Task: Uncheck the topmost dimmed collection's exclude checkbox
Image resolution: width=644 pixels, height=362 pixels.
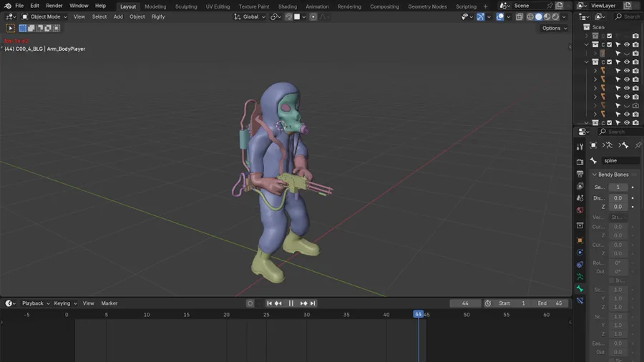Action: pyautogui.click(x=610, y=36)
